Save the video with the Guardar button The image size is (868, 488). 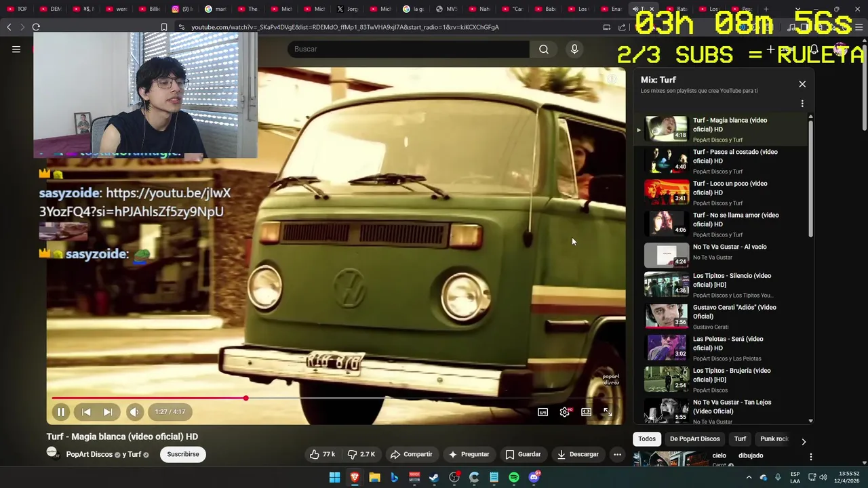[x=523, y=454]
